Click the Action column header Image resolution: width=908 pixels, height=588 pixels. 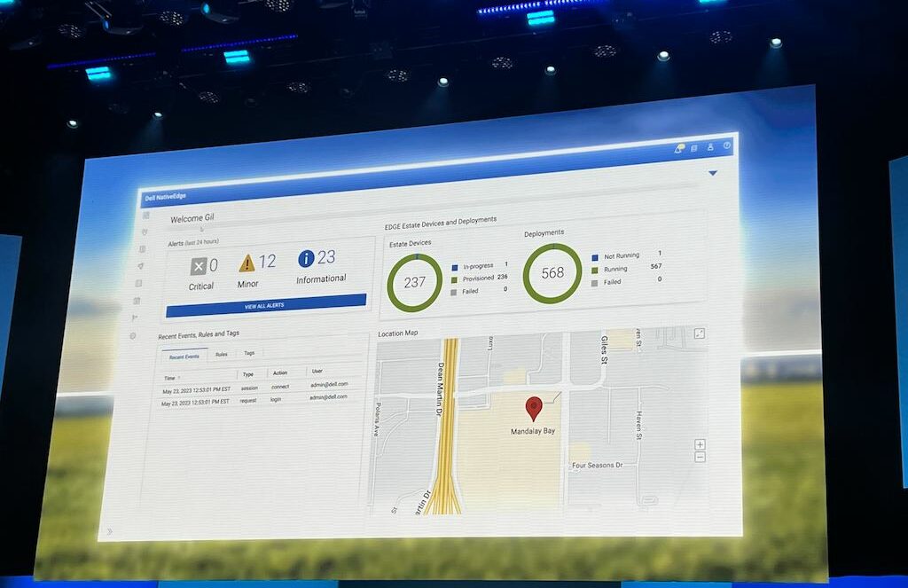pyautogui.click(x=280, y=373)
